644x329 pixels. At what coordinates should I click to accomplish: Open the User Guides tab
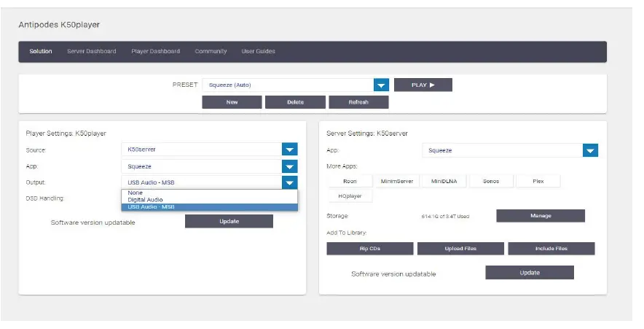(x=259, y=51)
